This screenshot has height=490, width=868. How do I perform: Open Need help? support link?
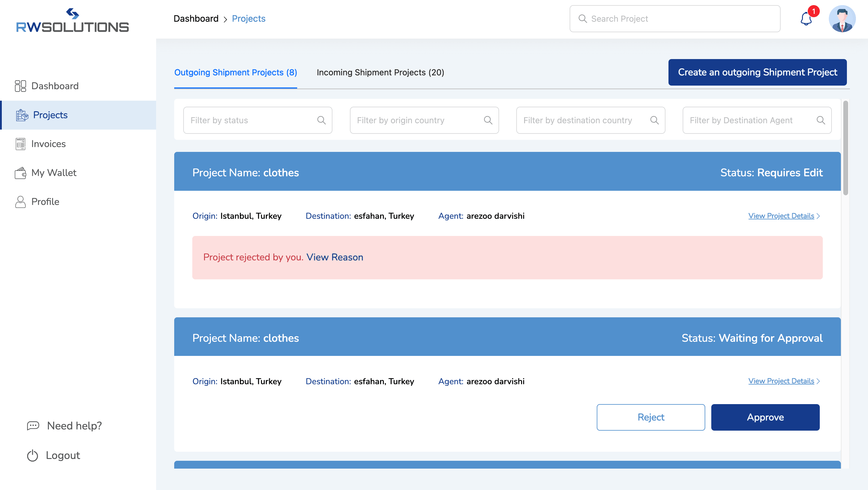pos(74,426)
